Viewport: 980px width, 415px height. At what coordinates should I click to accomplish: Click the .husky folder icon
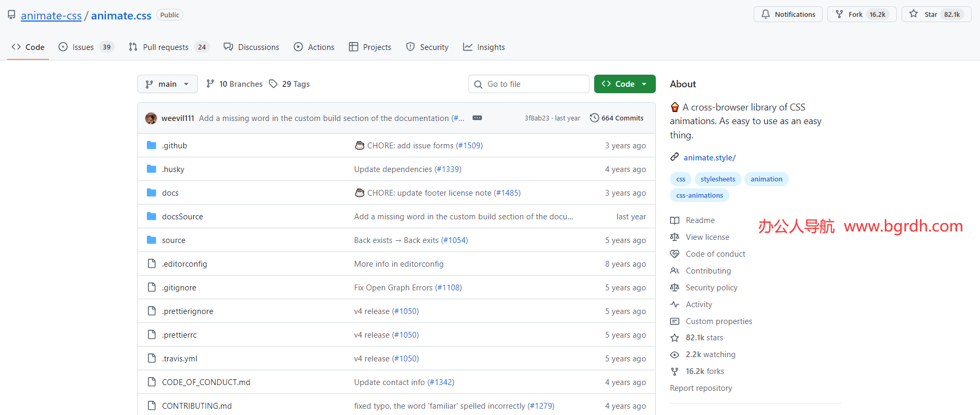click(152, 169)
